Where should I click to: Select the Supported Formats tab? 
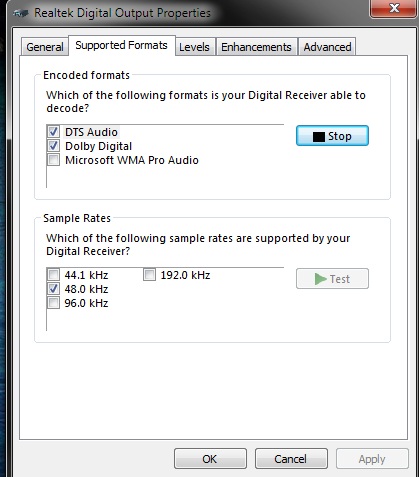pos(122,45)
